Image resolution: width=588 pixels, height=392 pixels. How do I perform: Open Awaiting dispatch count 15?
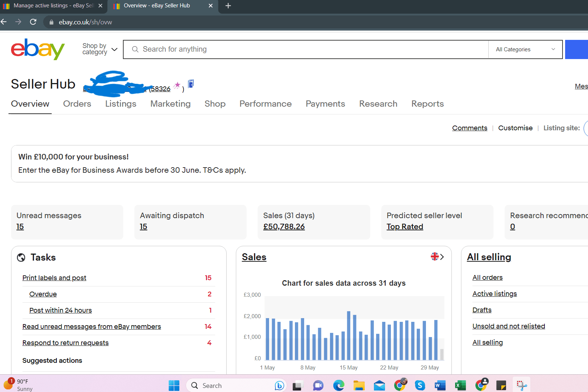click(x=143, y=226)
